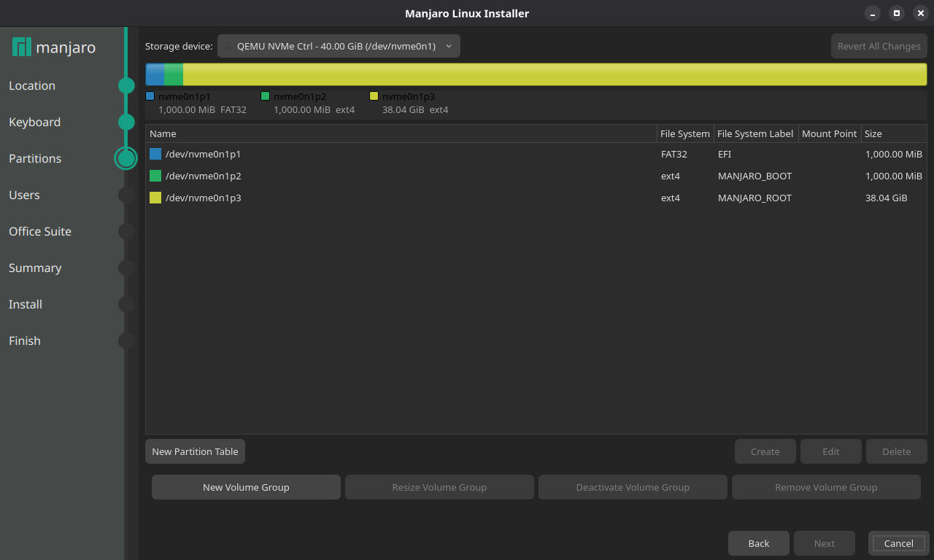Select the Partitions step in sidebar
The height and width of the screenshot is (560, 934).
coord(35,159)
